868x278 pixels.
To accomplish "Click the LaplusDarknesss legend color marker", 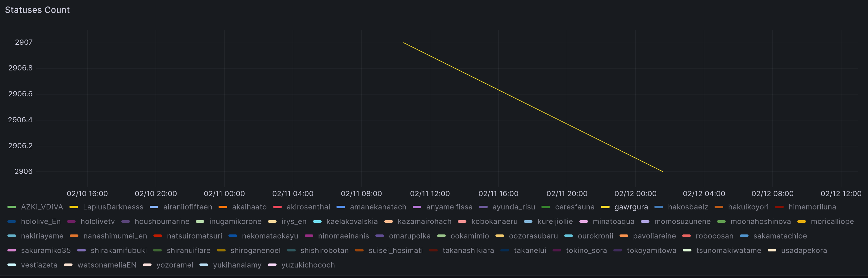I will coord(74,207).
